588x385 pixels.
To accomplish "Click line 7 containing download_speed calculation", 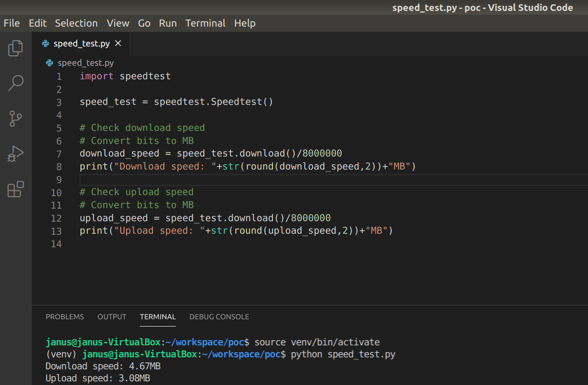I will (210, 153).
